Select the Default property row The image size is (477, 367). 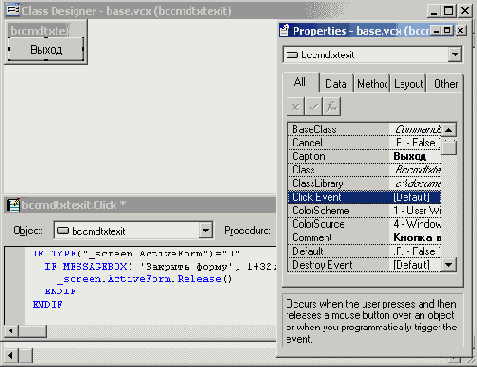pos(364,251)
